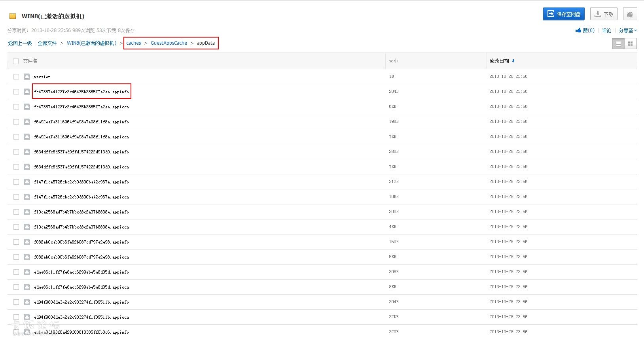Screen dimensions: 644x338
Task: Click the sort arrow next to 修改日期
Action: point(513,61)
